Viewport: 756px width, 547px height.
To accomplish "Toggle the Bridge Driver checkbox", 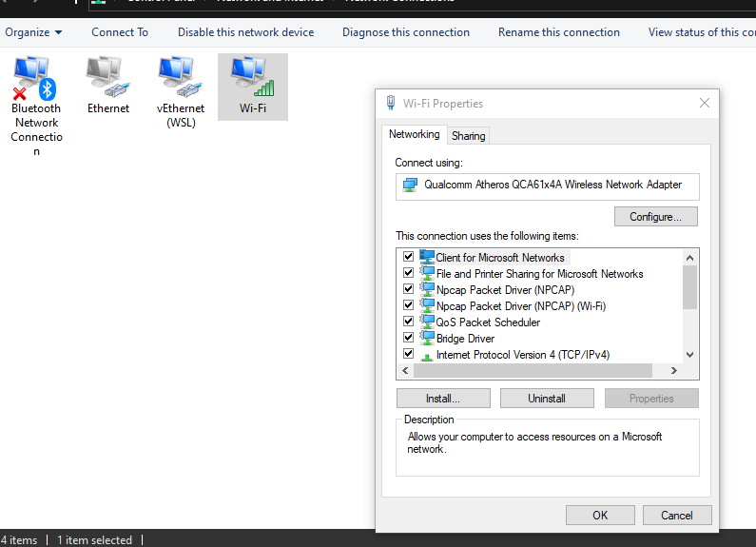I will coord(408,338).
